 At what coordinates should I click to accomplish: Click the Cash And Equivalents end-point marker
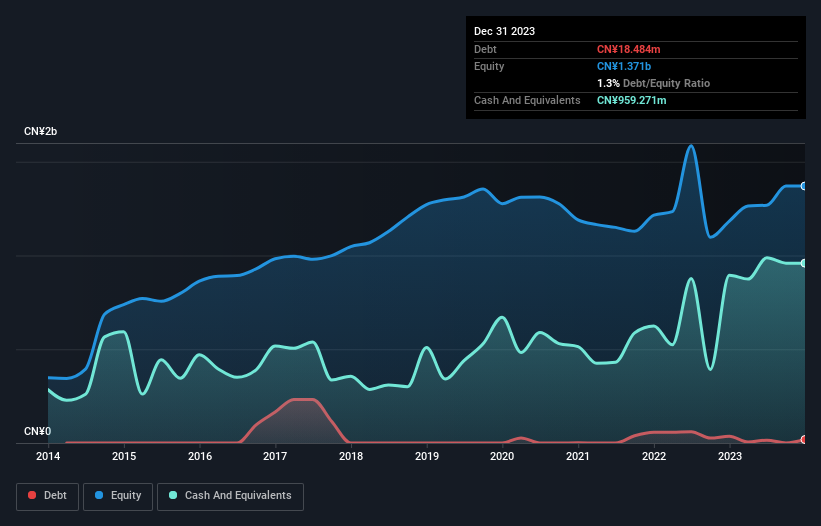(x=804, y=263)
